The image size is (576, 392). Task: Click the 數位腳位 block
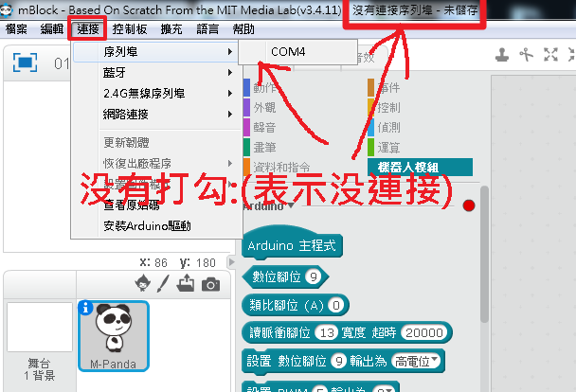(x=285, y=276)
